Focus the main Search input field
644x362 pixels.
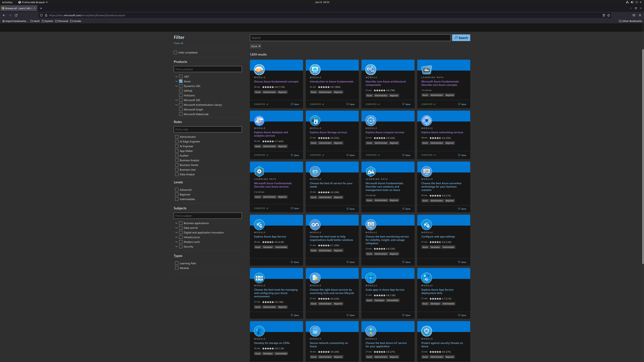[x=350, y=38]
